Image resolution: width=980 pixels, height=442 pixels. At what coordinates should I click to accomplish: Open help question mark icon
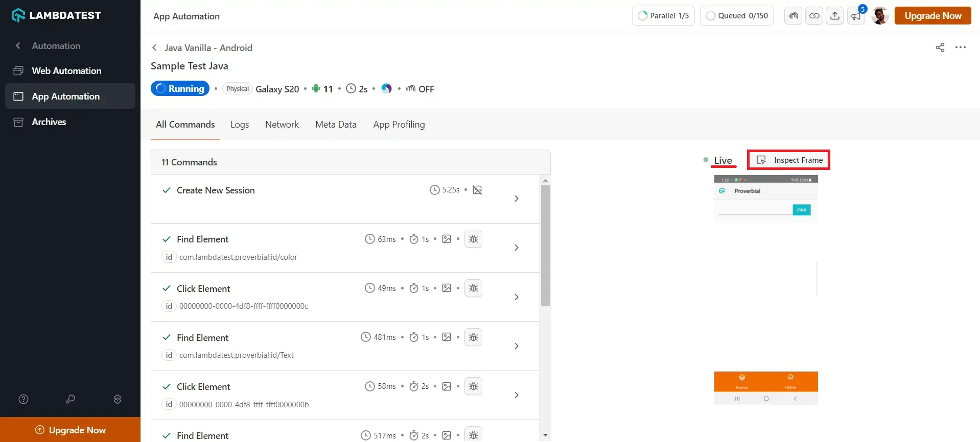pyautogui.click(x=24, y=399)
